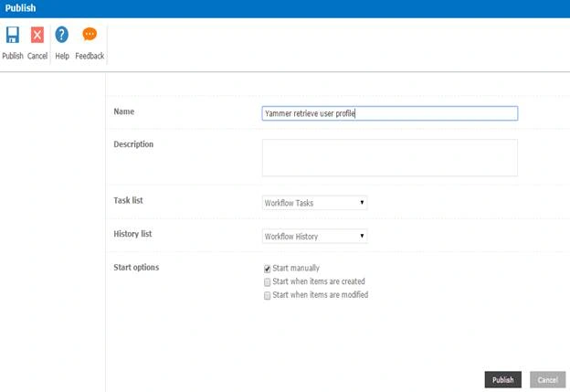
Task: Enable Start when items are created
Action: (x=267, y=282)
